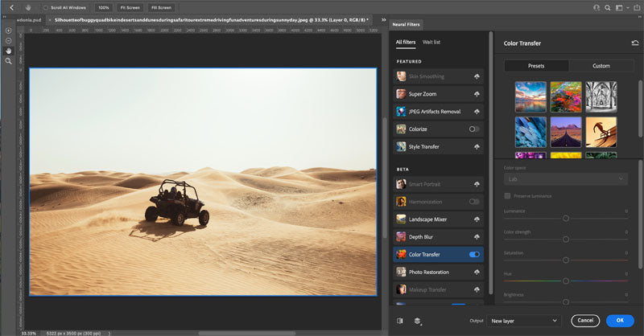Click the Cancel button
The image size is (644, 336).
[585, 320]
